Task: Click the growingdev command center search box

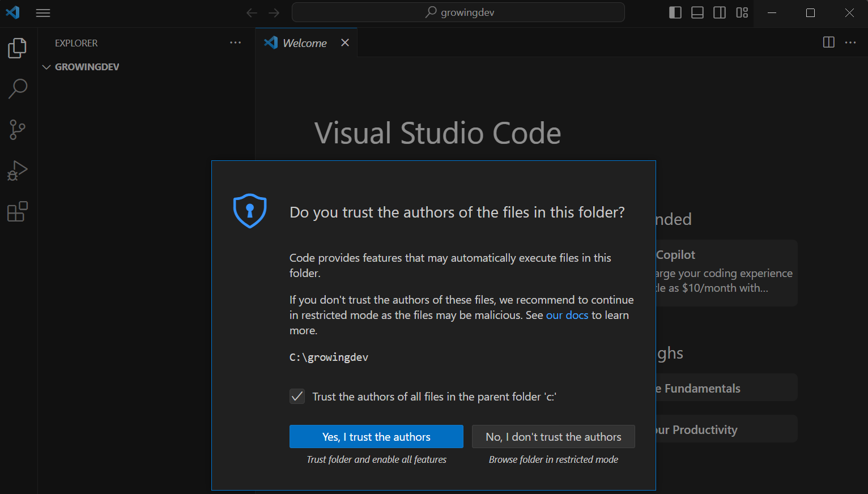Action: point(458,12)
